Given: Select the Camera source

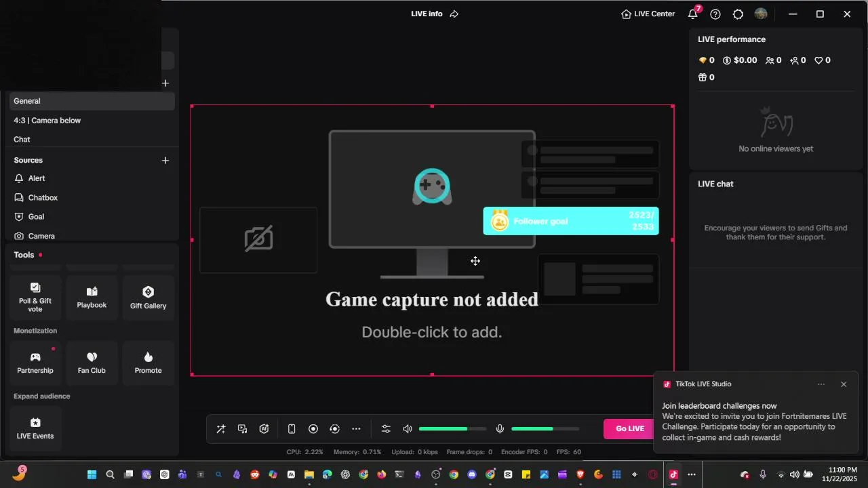Looking at the screenshot, I should [x=92, y=236].
